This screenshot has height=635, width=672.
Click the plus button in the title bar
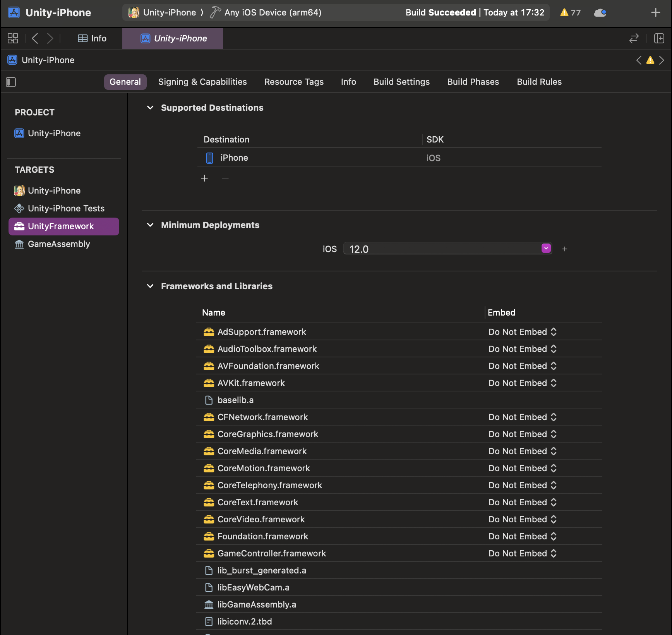click(655, 13)
